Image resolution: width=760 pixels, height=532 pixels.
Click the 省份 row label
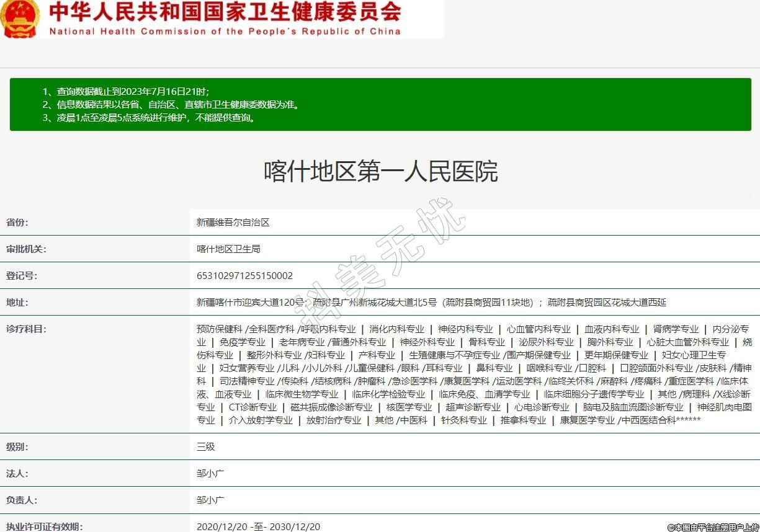pyautogui.click(x=17, y=222)
